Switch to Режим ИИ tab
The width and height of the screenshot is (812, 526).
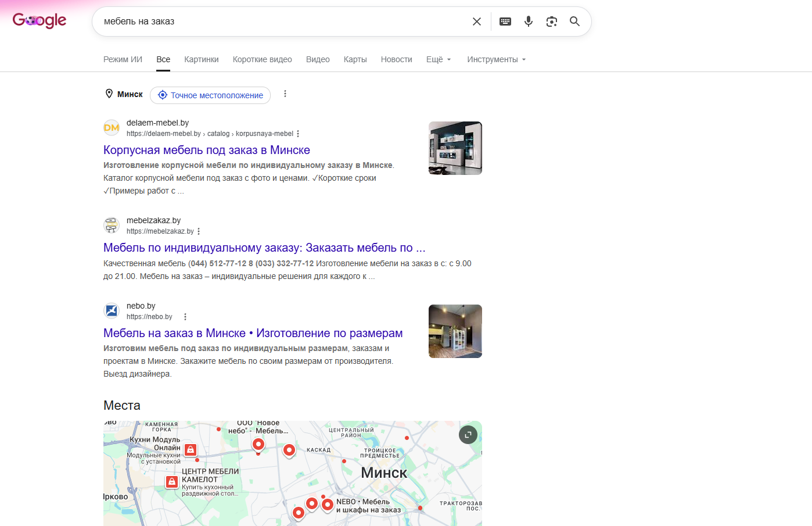pyautogui.click(x=123, y=59)
